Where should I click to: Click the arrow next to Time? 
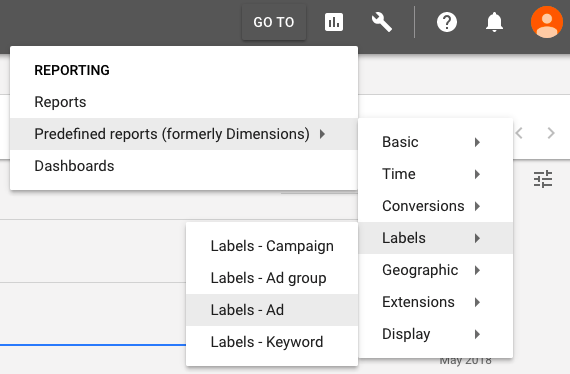pos(477,174)
